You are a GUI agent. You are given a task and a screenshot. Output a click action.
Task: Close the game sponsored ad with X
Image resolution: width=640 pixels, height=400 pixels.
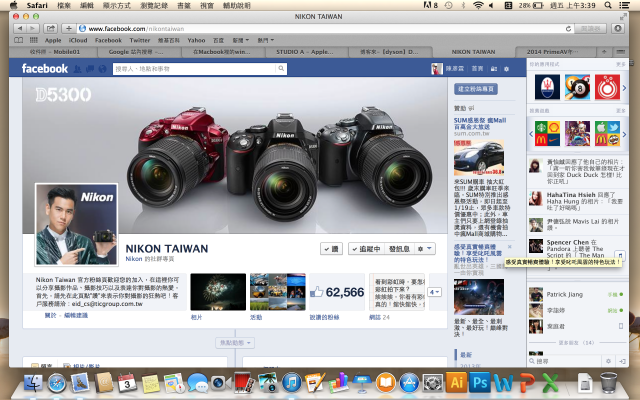point(509,247)
